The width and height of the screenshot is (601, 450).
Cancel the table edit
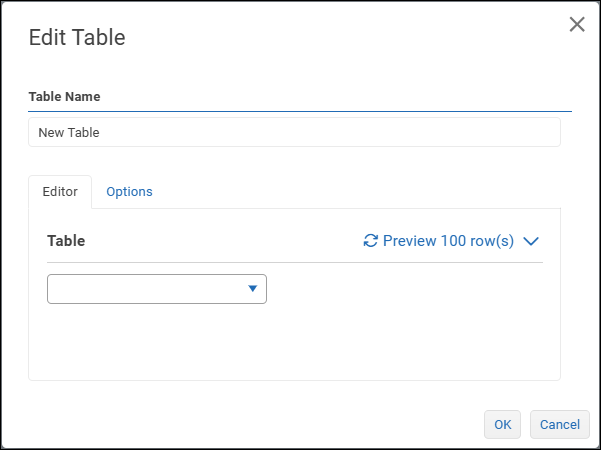[559, 424]
